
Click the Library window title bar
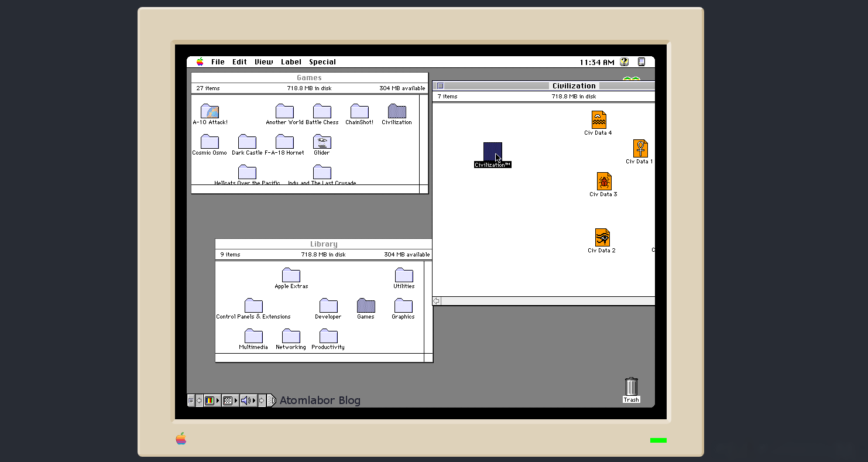(324, 244)
